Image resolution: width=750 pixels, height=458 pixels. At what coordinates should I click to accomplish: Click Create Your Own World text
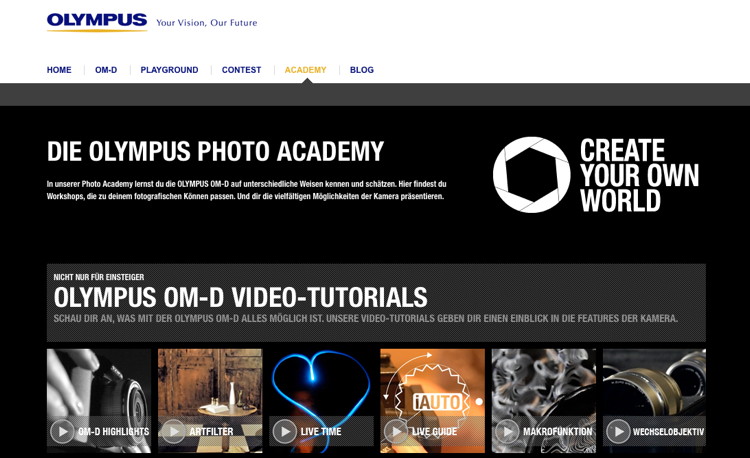639,175
